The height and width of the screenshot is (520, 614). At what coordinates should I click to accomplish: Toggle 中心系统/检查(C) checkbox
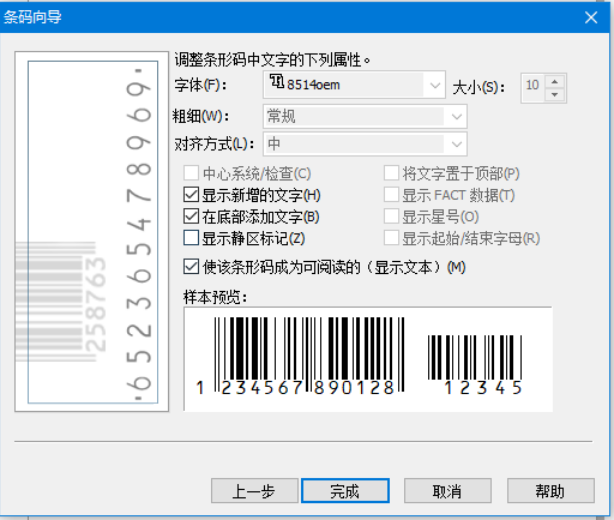click(191, 173)
